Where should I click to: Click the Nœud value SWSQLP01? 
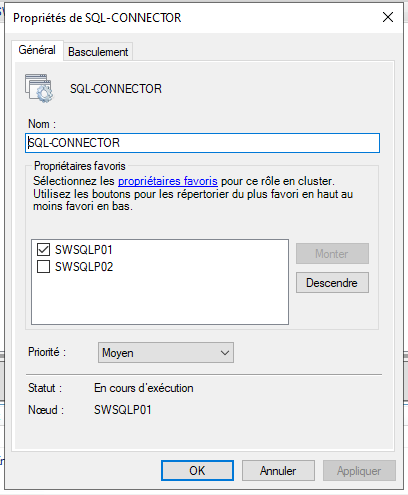(x=122, y=410)
